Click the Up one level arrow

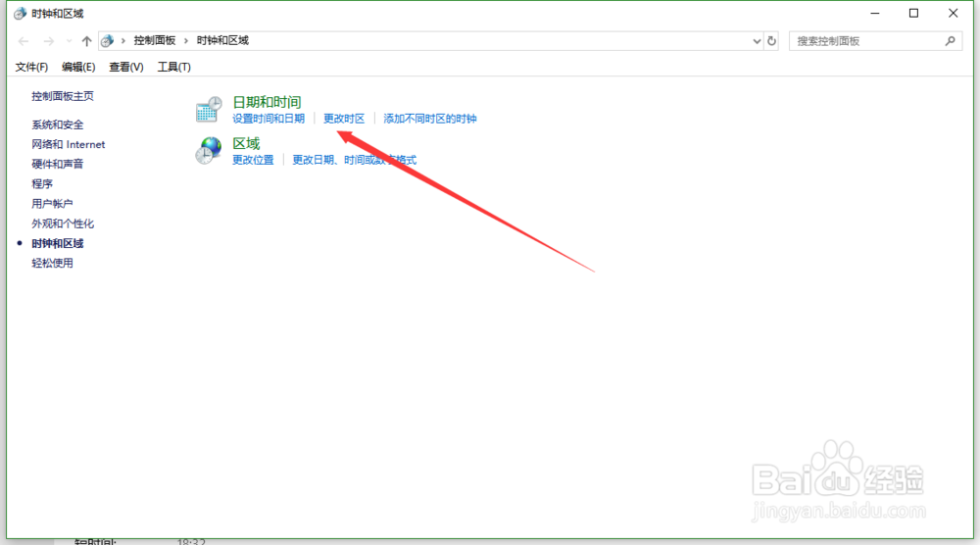tap(87, 41)
